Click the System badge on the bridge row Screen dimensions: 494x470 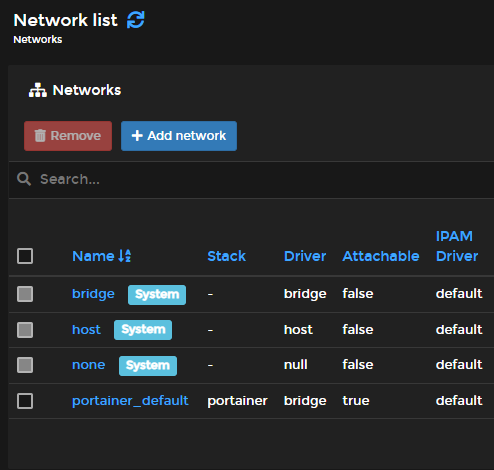tap(157, 295)
